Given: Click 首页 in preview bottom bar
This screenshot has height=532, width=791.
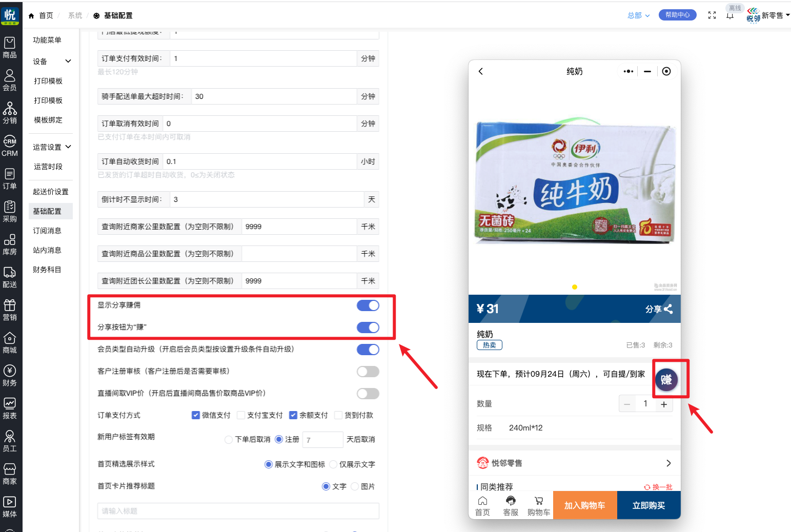Looking at the screenshot, I should tap(482, 506).
